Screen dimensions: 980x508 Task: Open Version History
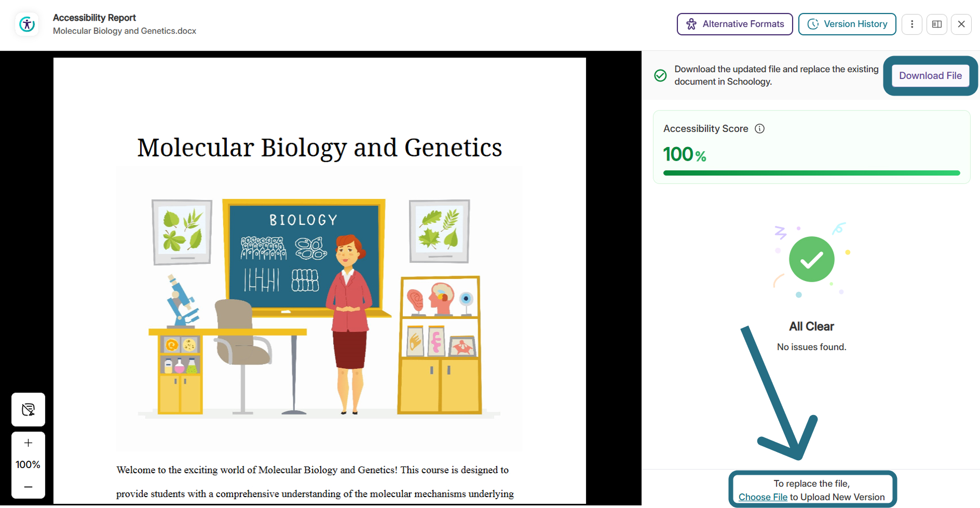coord(847,24)
